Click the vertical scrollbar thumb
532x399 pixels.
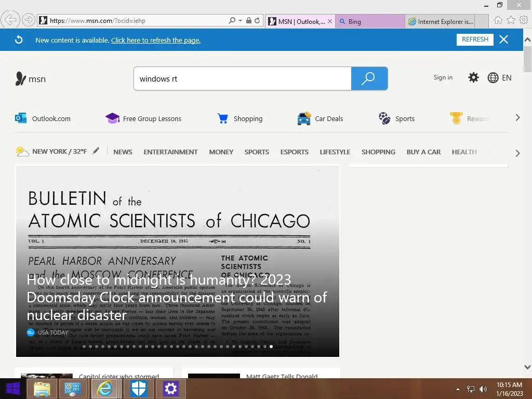coord(527,59)
